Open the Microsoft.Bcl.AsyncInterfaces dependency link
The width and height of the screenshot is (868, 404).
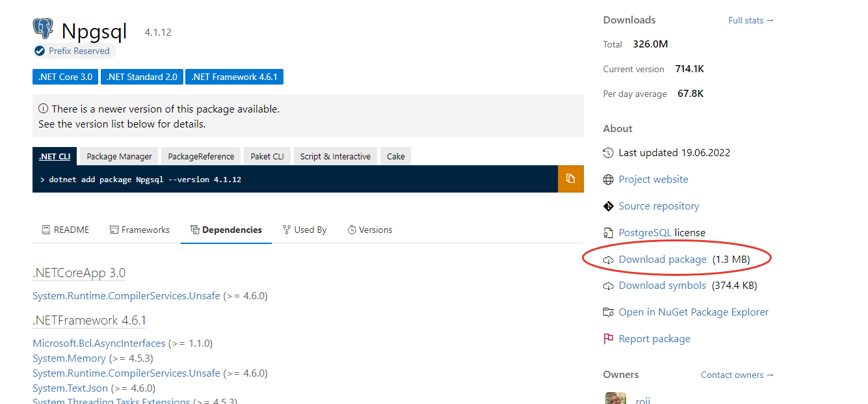click(x=99, y=343)
